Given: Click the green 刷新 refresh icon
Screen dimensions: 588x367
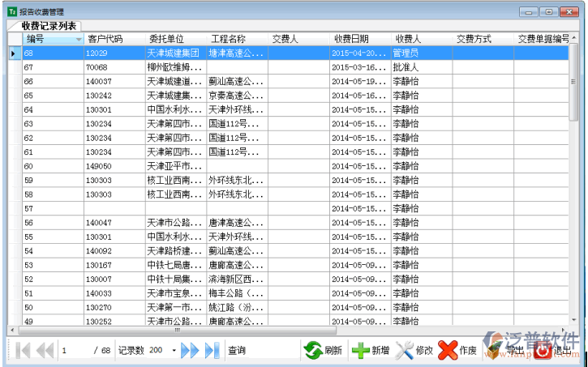Looking at the screenshot, I should (x=313, y=351).
